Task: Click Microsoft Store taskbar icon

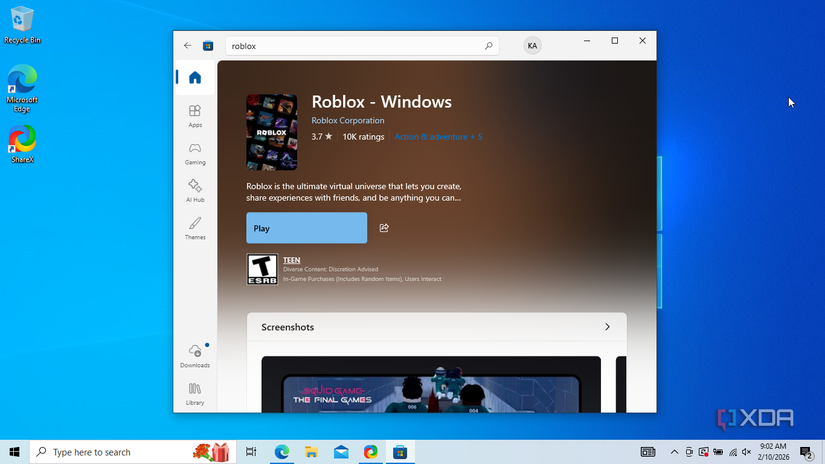Action: pyautogui.click(x=400, y=452)
